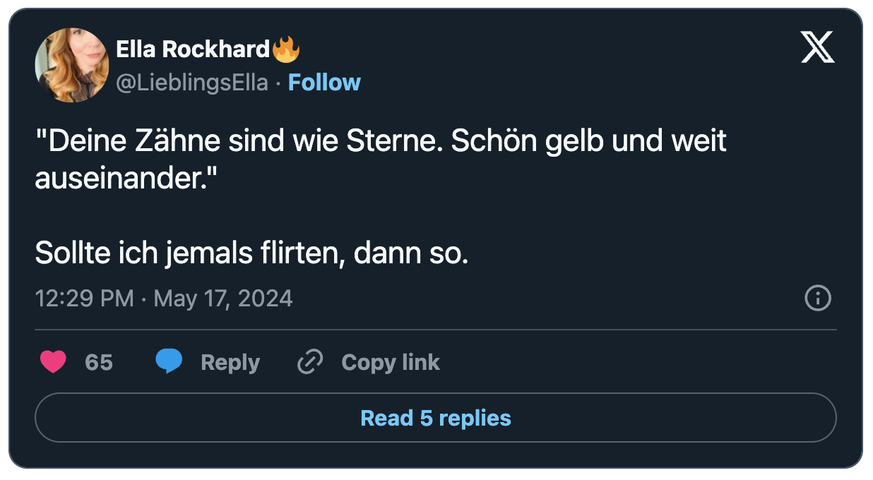Like the tweet with the heart icon
The height and width of the screenshot is (480, 873).
click(53, 362)
